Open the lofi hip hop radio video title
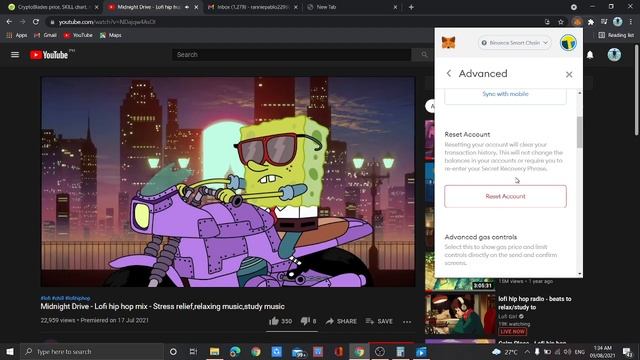The height and width of the screenshot is (360, 640). pyautogui.click(x=534, y=303)
